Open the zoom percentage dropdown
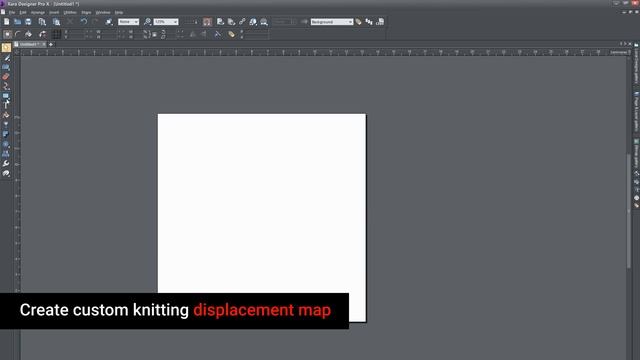The height and width of the screenshot is (360, 640). 166,22
